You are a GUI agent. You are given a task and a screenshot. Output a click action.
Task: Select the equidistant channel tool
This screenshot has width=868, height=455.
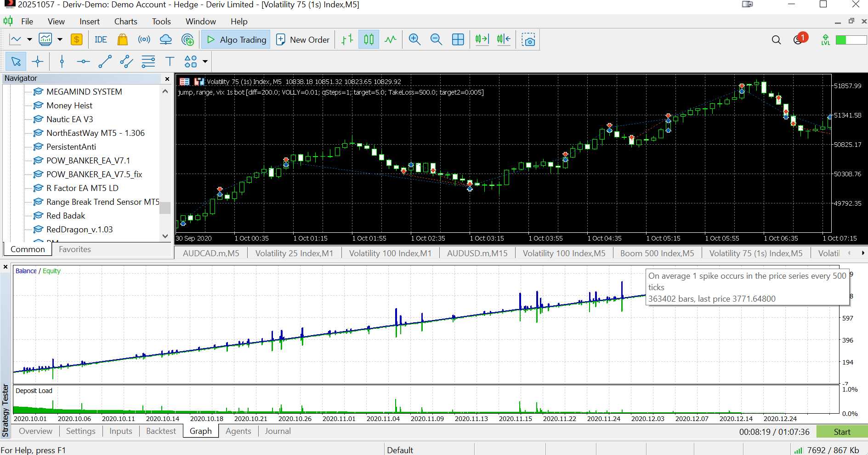coord(126,61)
